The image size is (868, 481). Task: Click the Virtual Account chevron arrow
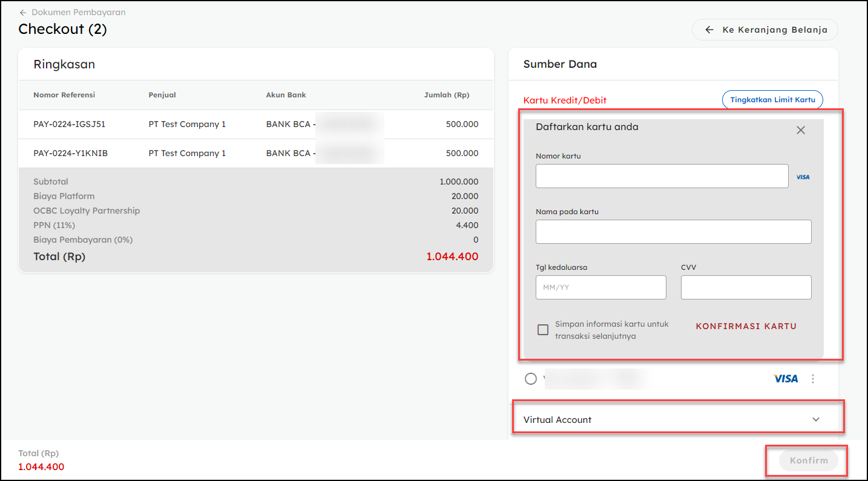[816, 420]
